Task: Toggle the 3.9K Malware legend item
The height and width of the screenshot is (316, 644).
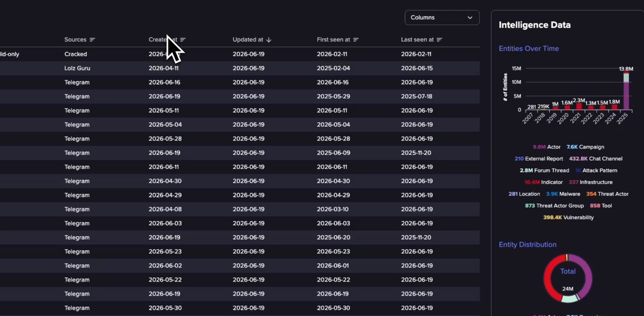Action: coord(563,194)
